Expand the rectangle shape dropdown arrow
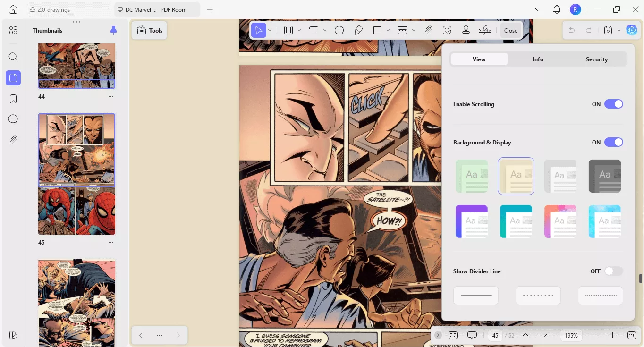The image size is (644, 347). coord(388,30)
